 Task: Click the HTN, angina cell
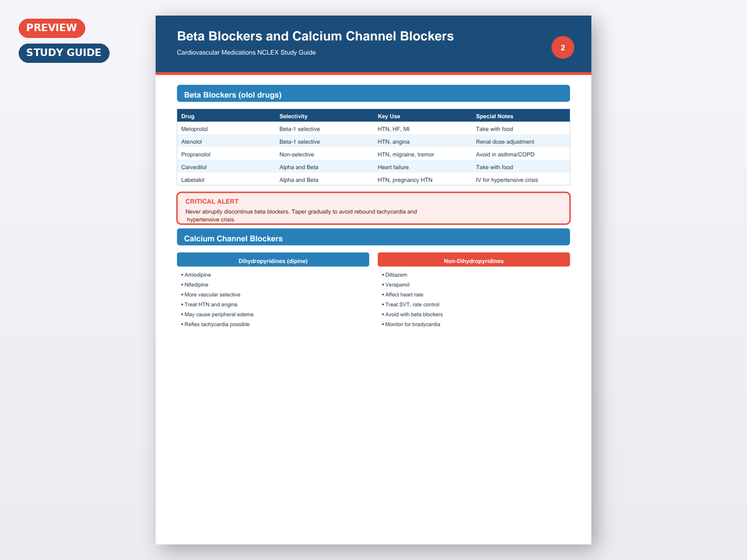(x=393, y=142)
